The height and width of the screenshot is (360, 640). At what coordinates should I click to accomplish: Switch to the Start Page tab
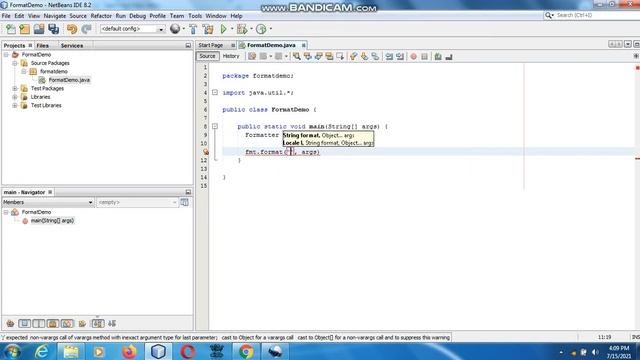[211, 45]
